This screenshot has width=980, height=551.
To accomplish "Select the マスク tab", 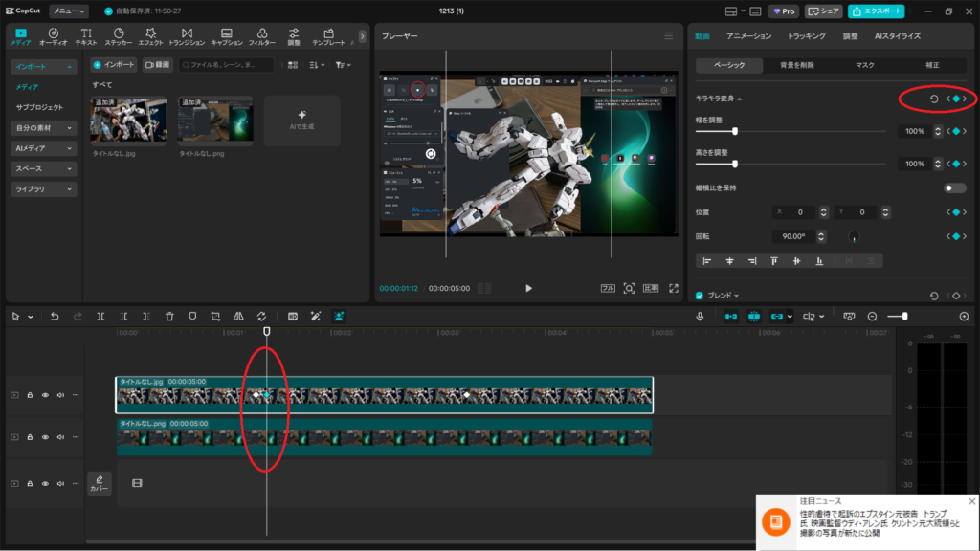I will point(864,65).
